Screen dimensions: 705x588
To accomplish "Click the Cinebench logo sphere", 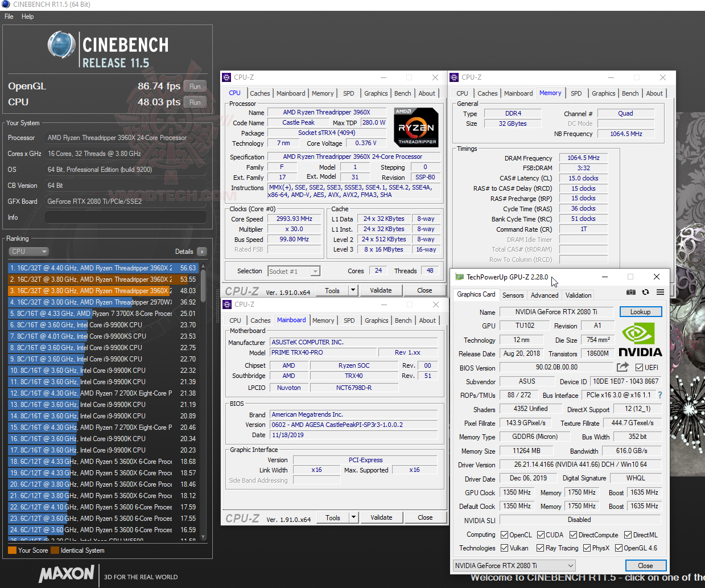I will coord(61,45).
